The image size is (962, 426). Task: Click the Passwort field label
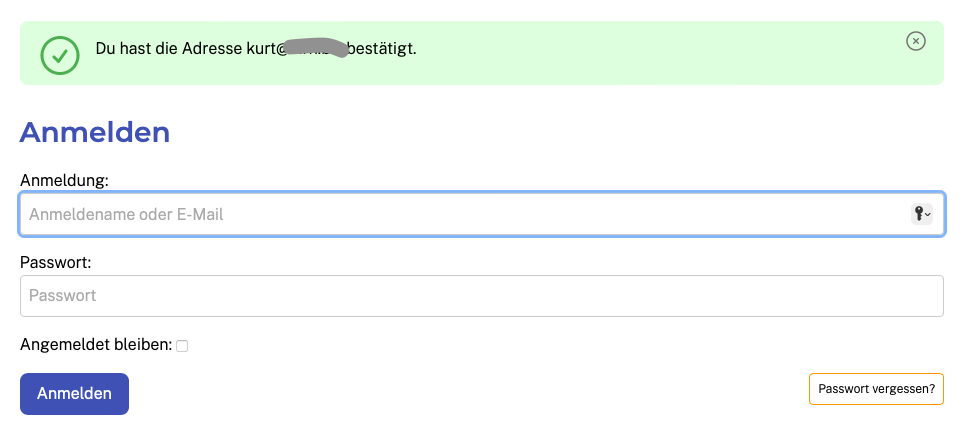[55, 262]
